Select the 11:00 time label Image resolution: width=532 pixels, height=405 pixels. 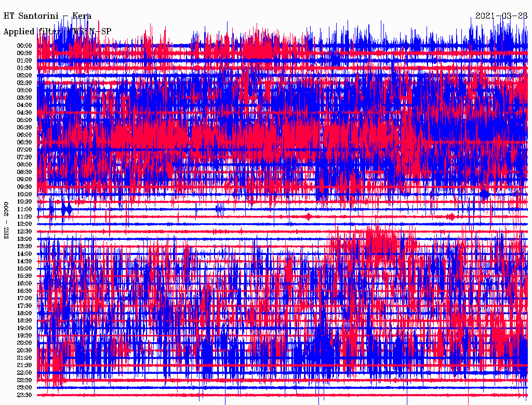tap(24, 209)
